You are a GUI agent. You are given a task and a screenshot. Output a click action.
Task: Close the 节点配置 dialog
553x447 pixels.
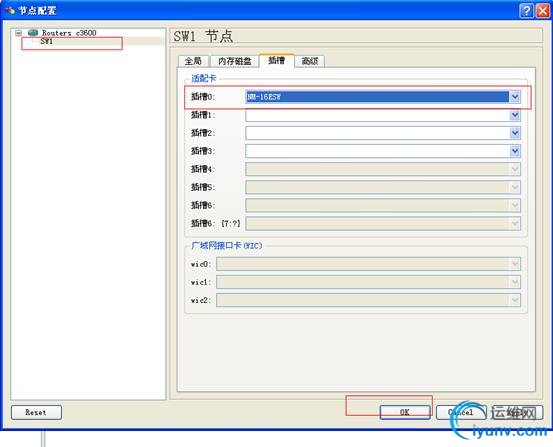[542, 11]
